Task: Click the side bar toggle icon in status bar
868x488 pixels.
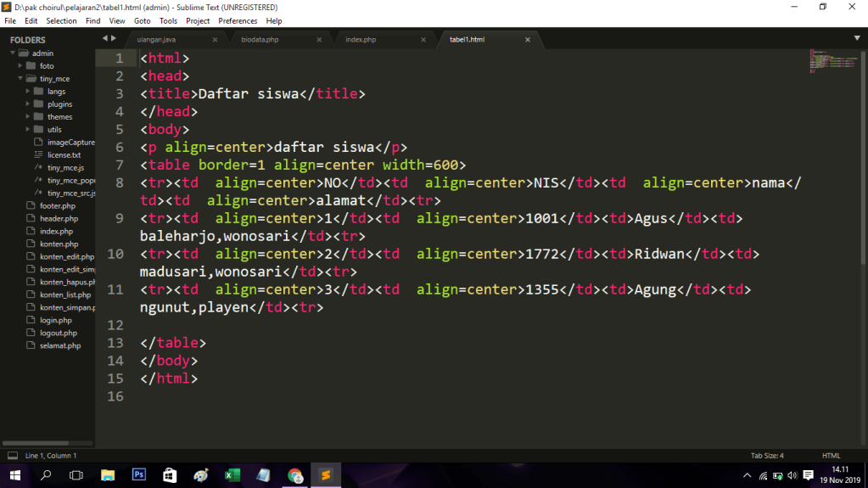Action: pyautogui.click(x=12, y=456)
